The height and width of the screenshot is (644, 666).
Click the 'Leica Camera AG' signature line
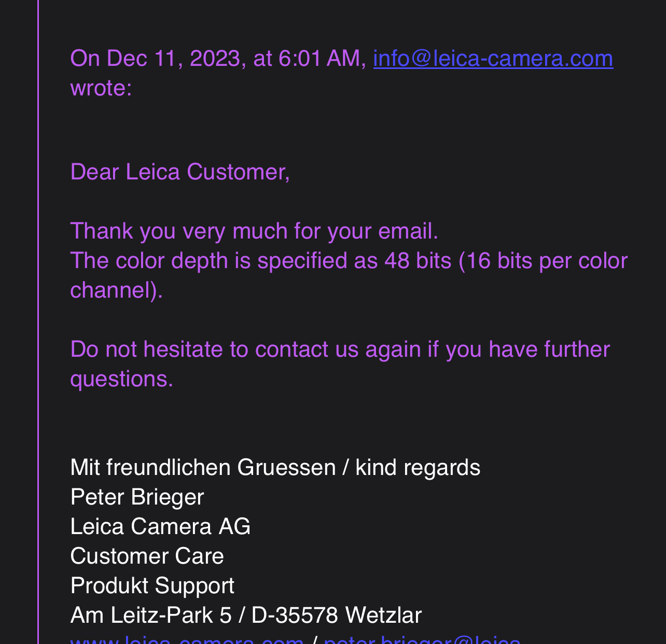point(160,527)
